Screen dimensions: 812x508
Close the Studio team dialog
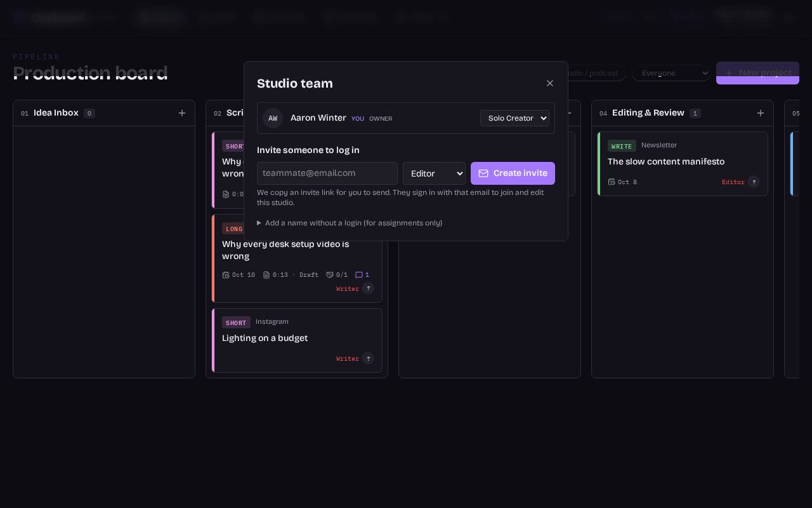point(550,83)
